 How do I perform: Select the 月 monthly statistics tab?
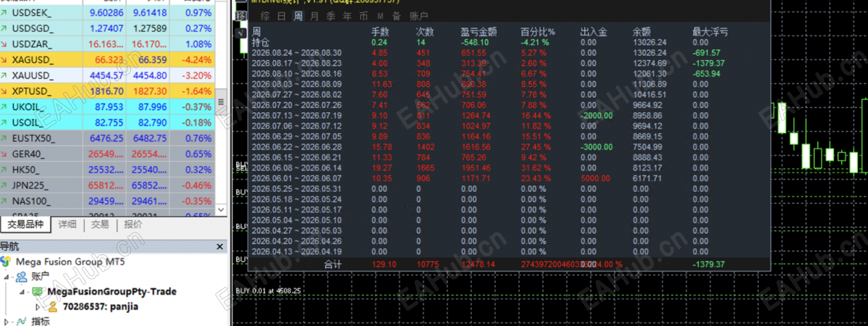click(314, 16)
